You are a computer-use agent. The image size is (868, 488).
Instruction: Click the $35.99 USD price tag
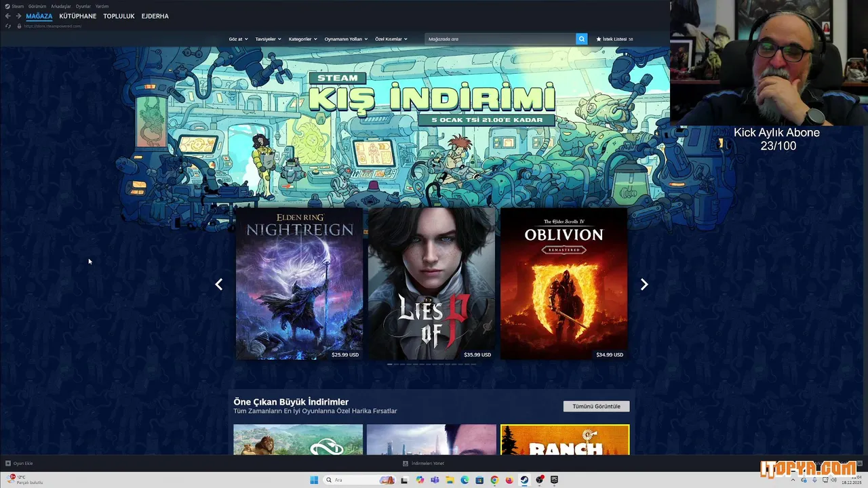(x=477, y=354)
